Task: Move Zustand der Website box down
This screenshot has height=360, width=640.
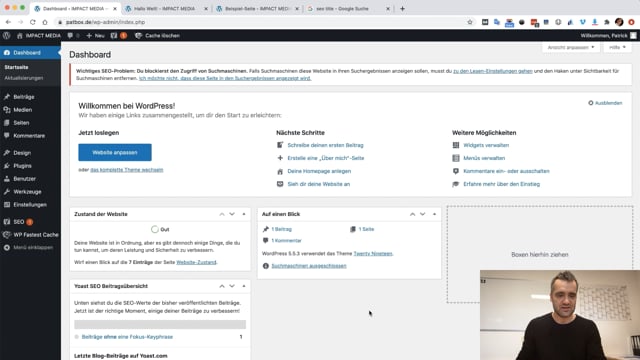Action: point(232,214)
